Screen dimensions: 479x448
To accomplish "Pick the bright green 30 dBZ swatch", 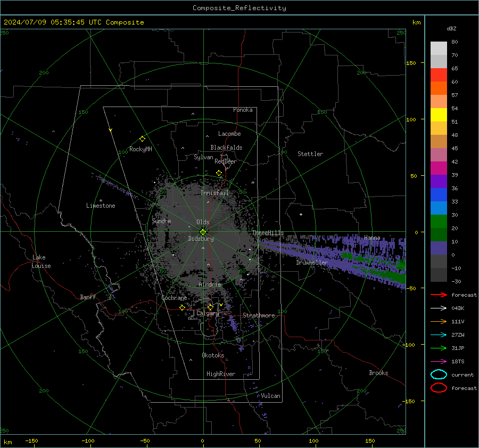I will 439,222.
